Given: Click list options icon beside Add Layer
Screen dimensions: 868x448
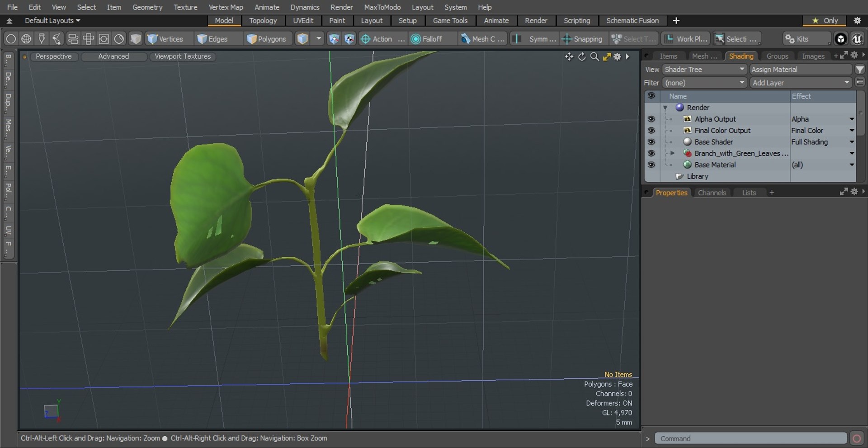Looking at the screenshot, I should [859, 83].
